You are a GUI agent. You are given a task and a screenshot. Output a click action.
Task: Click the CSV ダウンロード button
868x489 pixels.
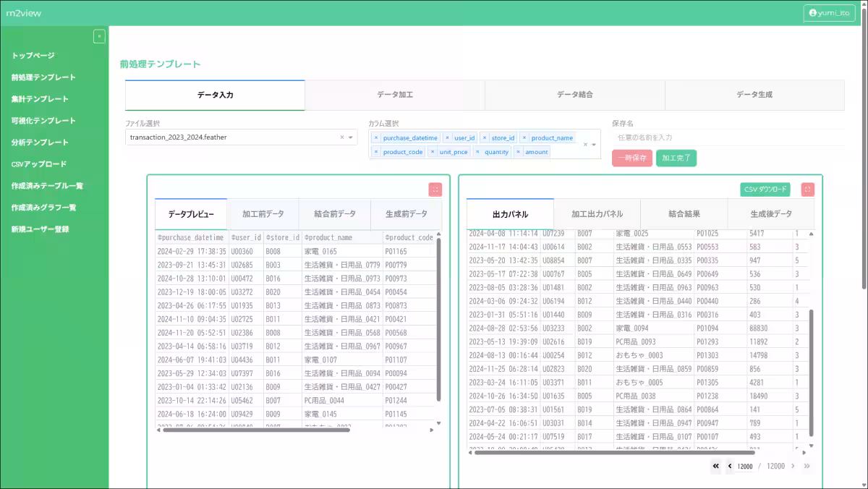[x=765, y=190]
